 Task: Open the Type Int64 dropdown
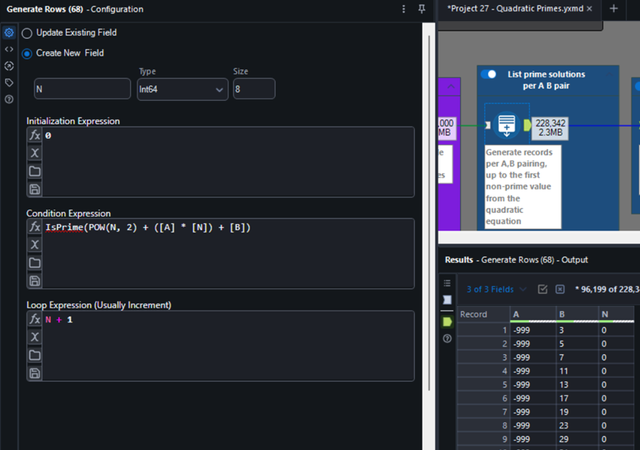click(182, 89)
